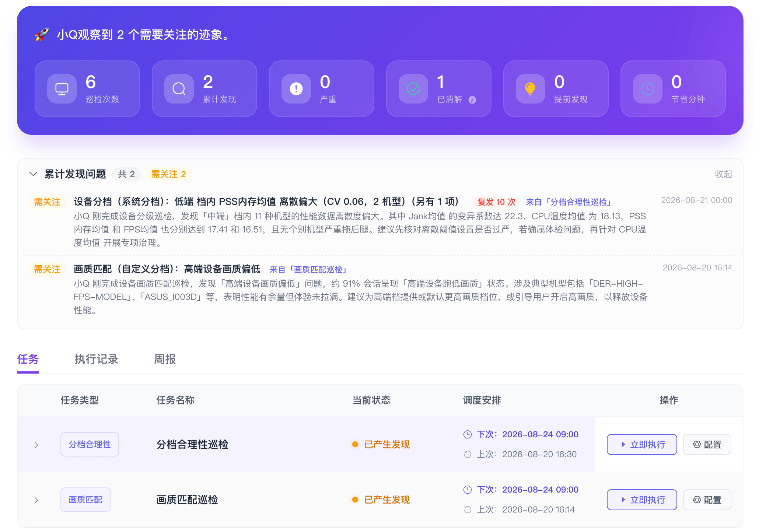Screen dimensions: 759x532
Task: Expand the 画质匹配巡检 task row
Action: tap(36, 500)
